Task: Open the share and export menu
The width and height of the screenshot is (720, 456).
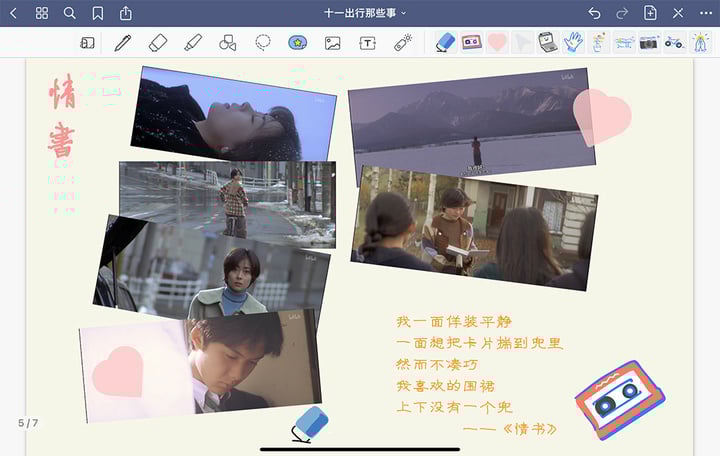Action: pyautogui.click(x=125, y=13)
